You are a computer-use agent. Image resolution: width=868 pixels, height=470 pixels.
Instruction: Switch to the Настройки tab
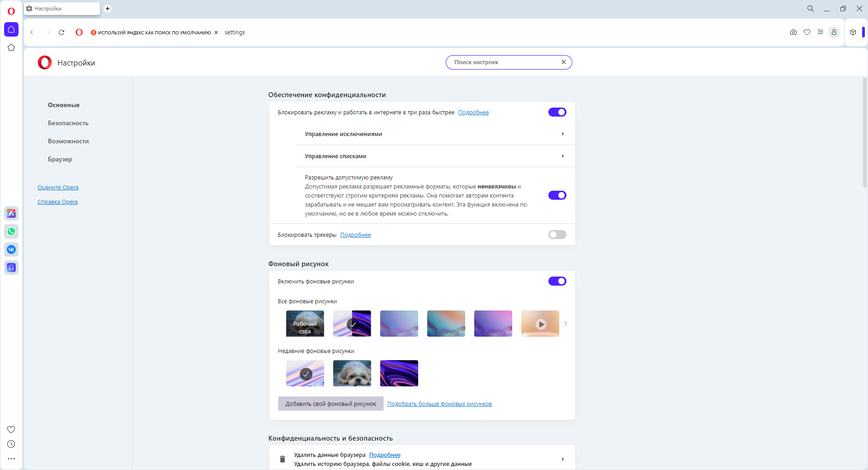click(x=62, y=9)
